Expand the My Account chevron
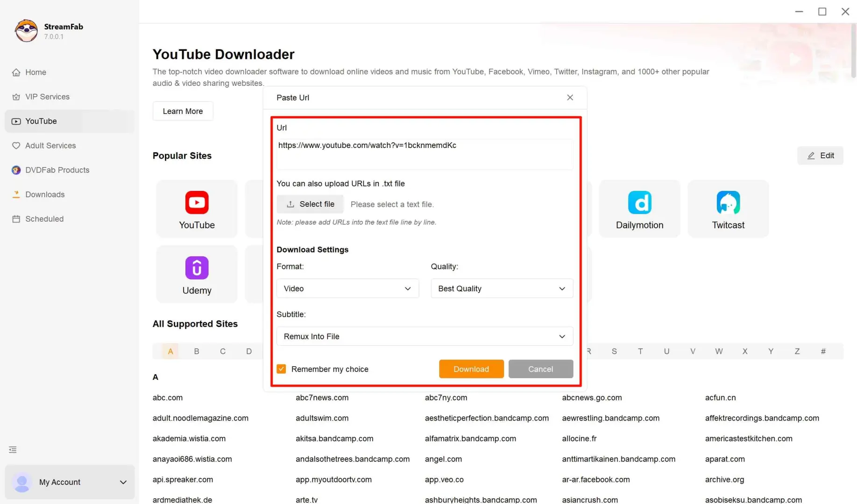 pos(123,482)
